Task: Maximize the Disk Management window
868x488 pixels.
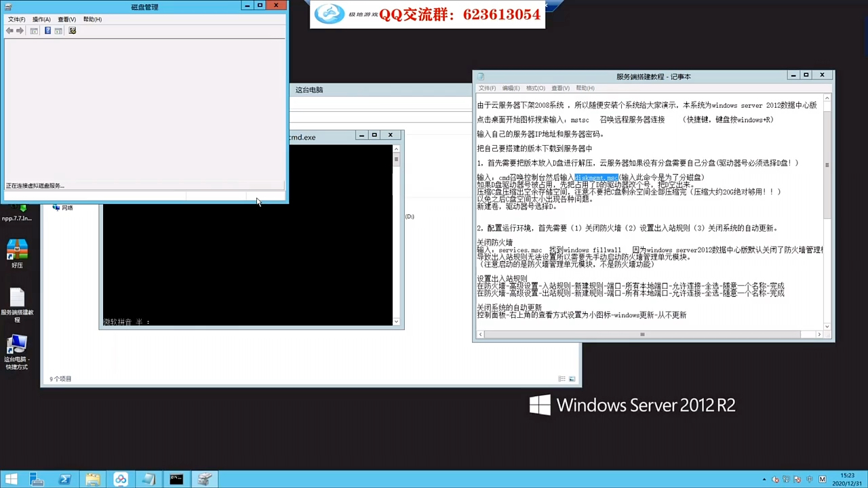Action: 260,5
